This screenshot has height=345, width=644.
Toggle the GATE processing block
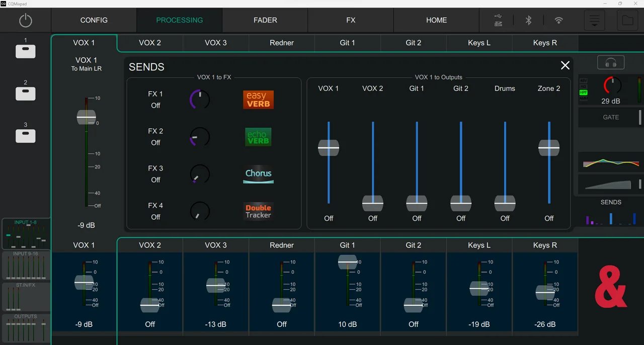(x=610, y=117)
